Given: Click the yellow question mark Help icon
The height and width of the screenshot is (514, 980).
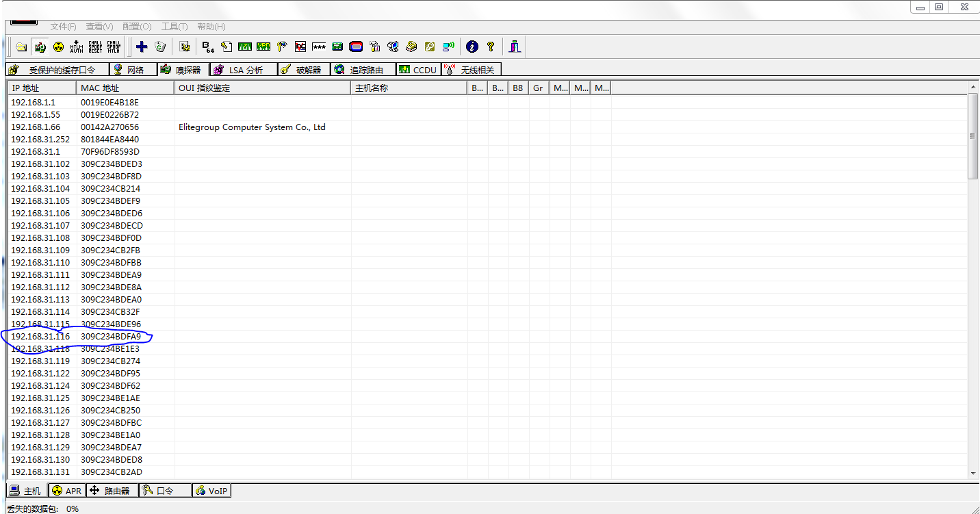Looking at the screenshot, I should (490, 47).
